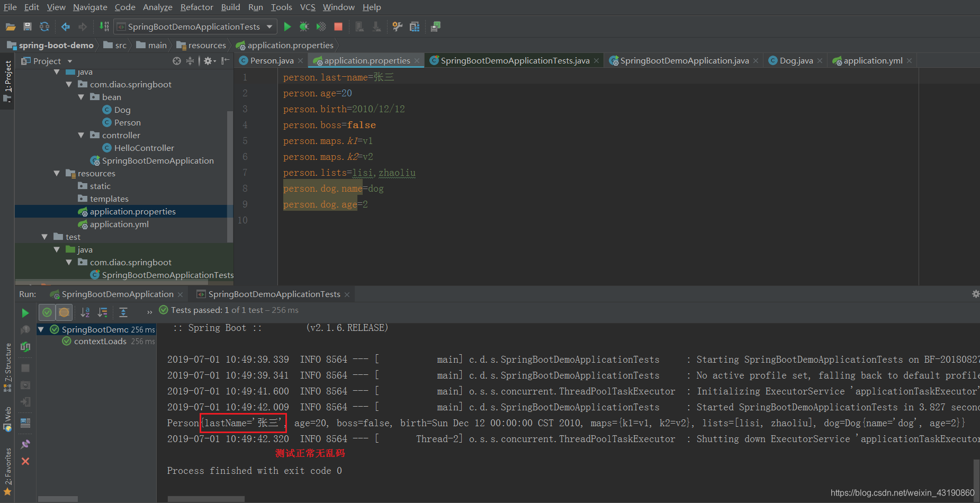This screenshot has width=980, height=503.
Task: Click the Build project hammer icon
Action: (x=104, y=26)
